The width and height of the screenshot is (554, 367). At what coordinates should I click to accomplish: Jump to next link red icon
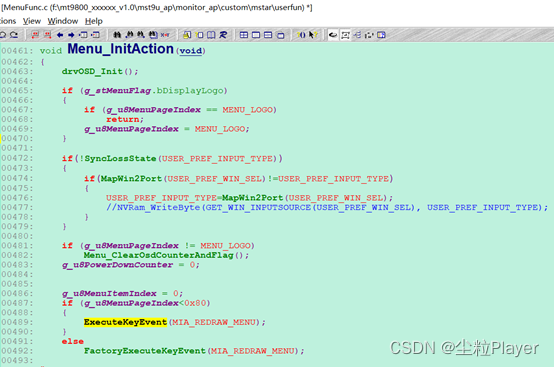coord(47,35)
